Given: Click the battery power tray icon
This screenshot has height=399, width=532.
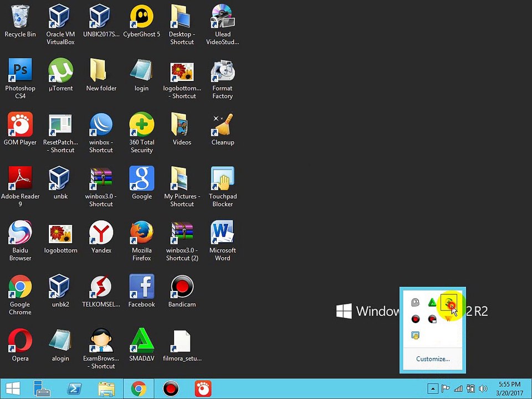Looking at the screenshot, I should [470, 389].
